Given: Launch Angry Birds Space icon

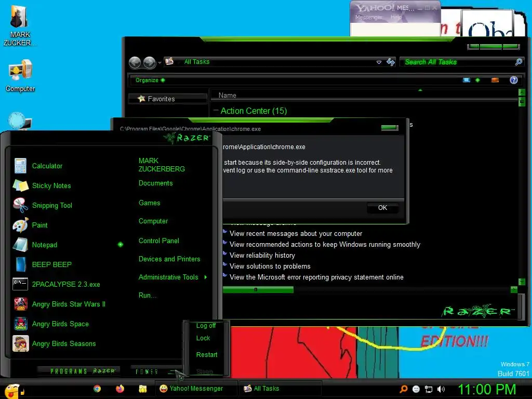Looking at the screenshot, I should [x=20, y=324].
